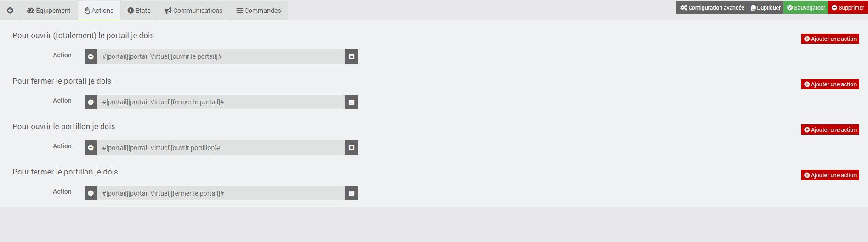Remove the first 'fermer le portail' action
Screen dimensions: 868x242
click(x=91, y=102)
